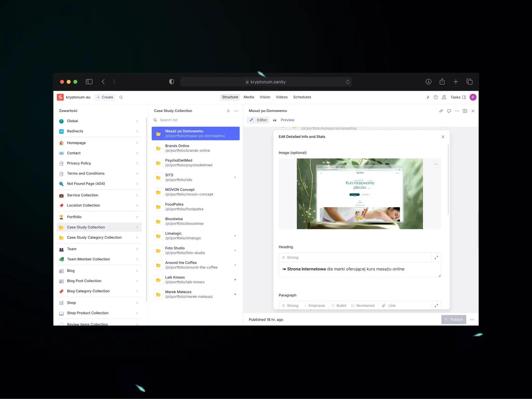Viewport: 532px width, 399px height.
Task: Toggle Bullet list in Paragraph toolbar
Action: (x=339, y=306)
